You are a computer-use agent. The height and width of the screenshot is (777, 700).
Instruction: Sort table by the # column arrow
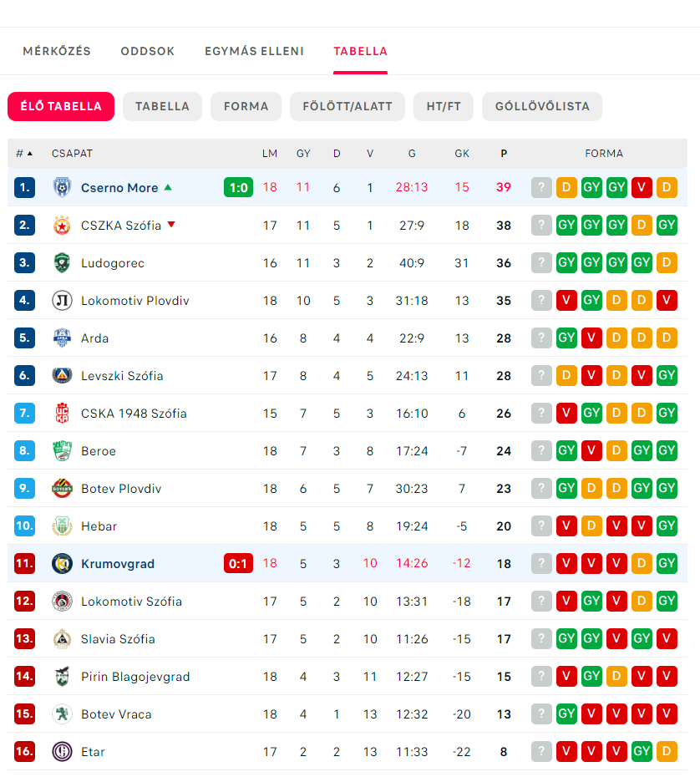pos(30,154)
